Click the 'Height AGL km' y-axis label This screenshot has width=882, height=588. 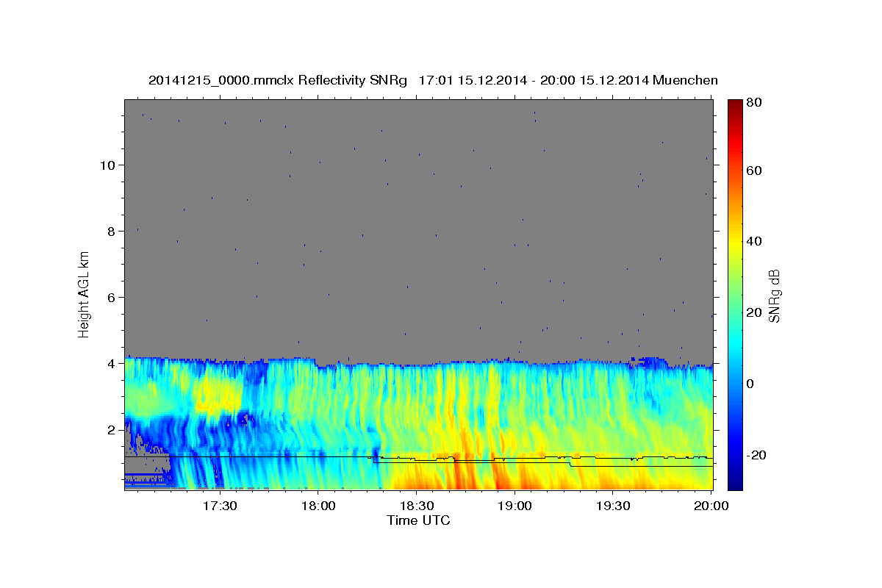(x=85, y=295)
